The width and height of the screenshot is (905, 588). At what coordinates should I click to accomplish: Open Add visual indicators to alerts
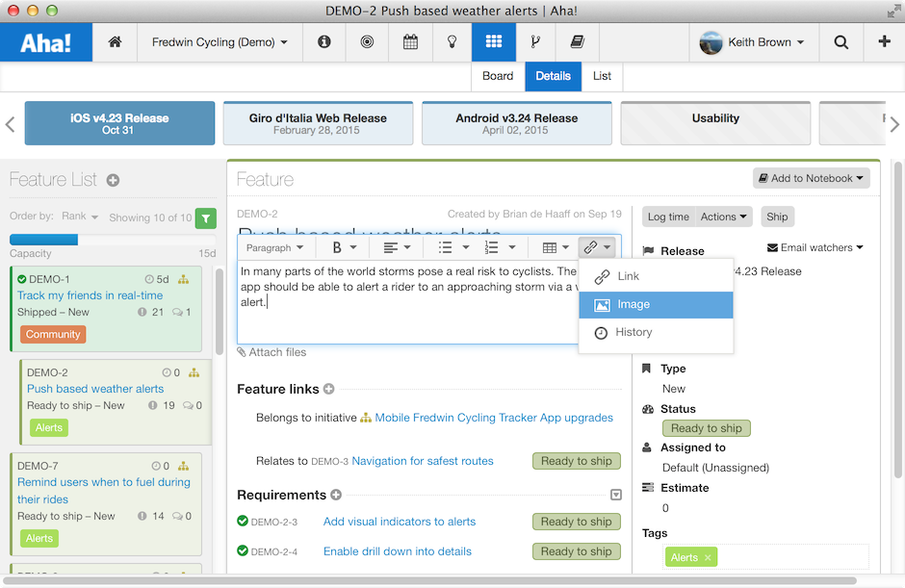click(400, 522)
